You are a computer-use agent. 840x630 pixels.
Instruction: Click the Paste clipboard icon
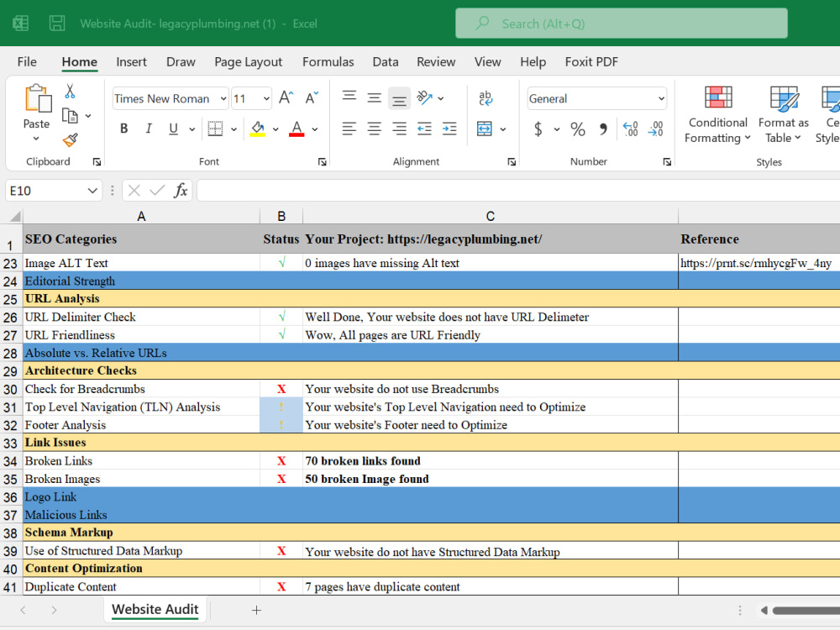[x=38, y=98]
